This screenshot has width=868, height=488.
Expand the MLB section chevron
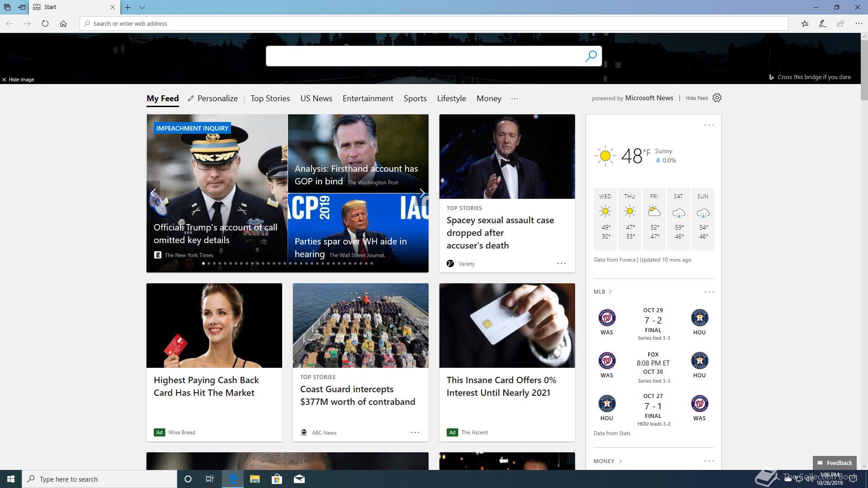tap(610, 292)
